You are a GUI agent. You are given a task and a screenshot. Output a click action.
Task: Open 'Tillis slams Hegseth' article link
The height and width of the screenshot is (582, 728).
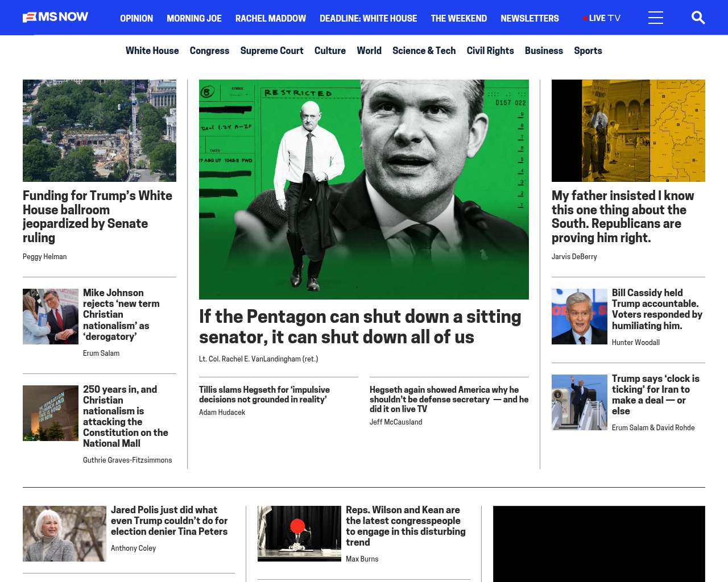tap(264, 394)
